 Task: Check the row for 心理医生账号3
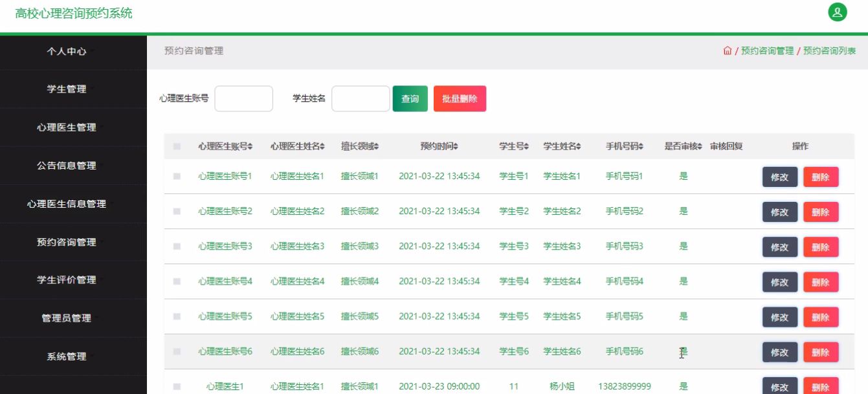[177, 246]
